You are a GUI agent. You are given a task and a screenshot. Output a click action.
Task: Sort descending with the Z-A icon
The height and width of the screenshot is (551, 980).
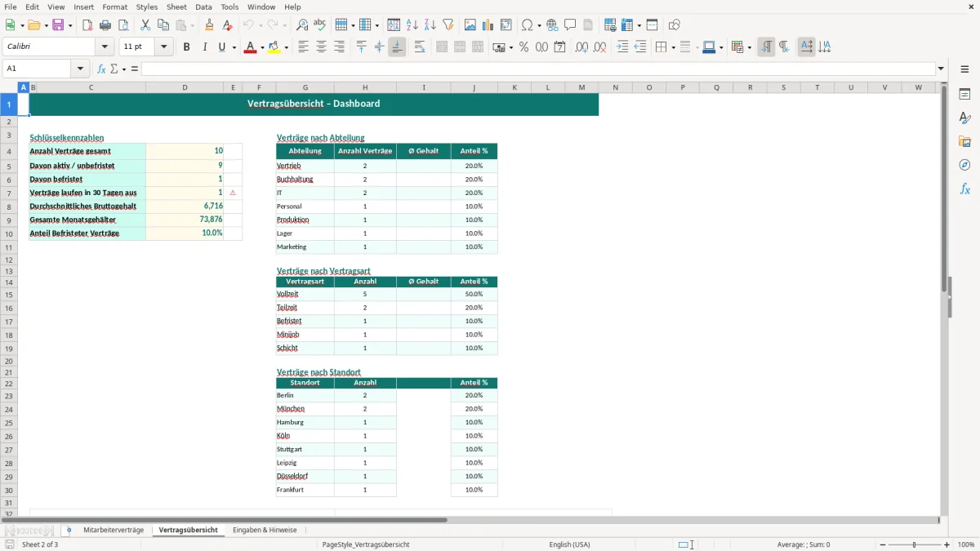(430, 25)
